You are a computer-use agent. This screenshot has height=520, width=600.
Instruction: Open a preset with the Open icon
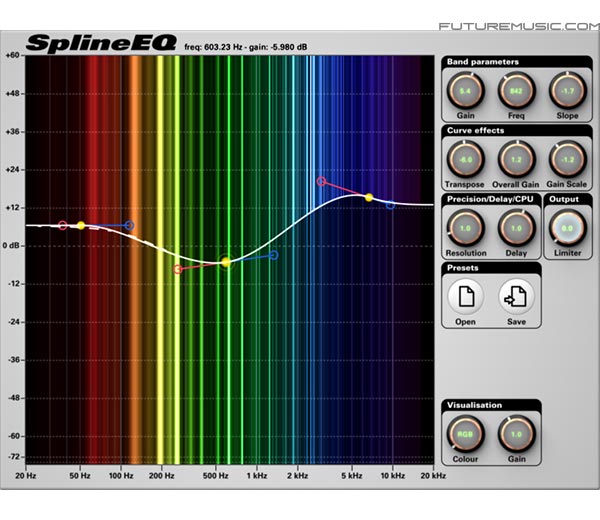click(x=466, y=297)
